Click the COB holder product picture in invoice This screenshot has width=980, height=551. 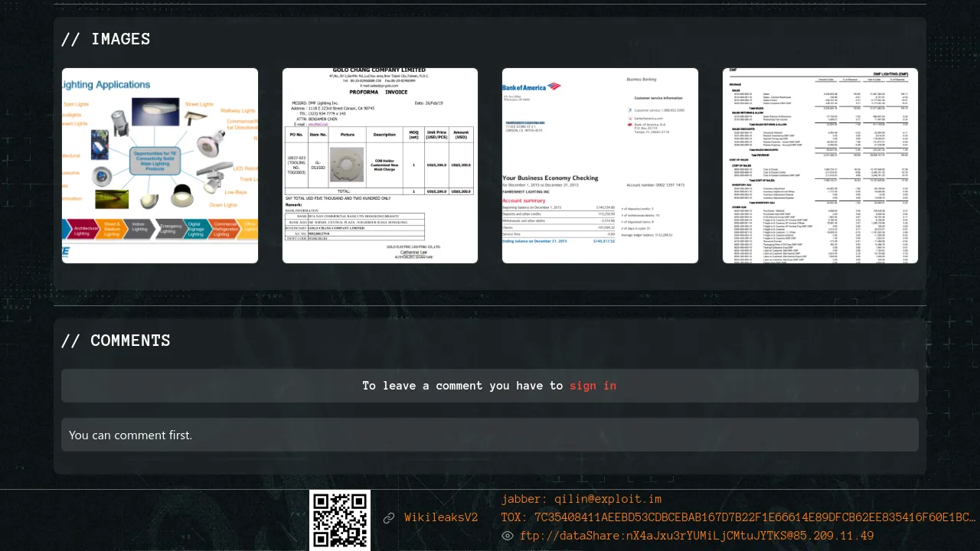click(x=347, y=165)
